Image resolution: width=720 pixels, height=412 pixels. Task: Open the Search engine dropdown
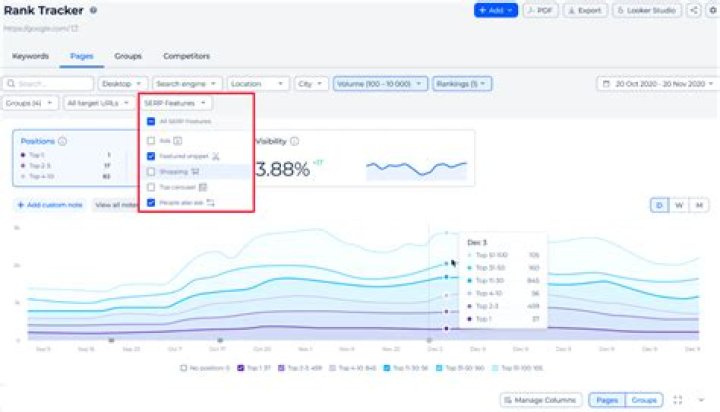[x=187, y=84]
